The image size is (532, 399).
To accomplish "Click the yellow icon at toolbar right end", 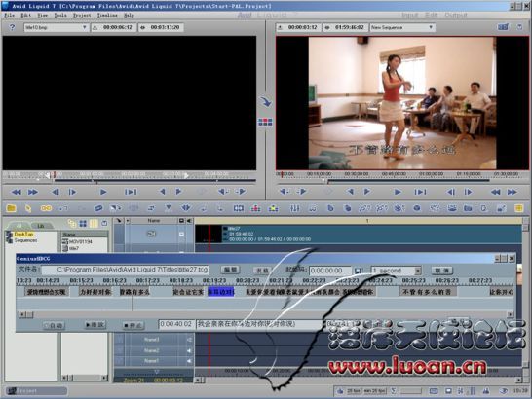I will [518, 208].
